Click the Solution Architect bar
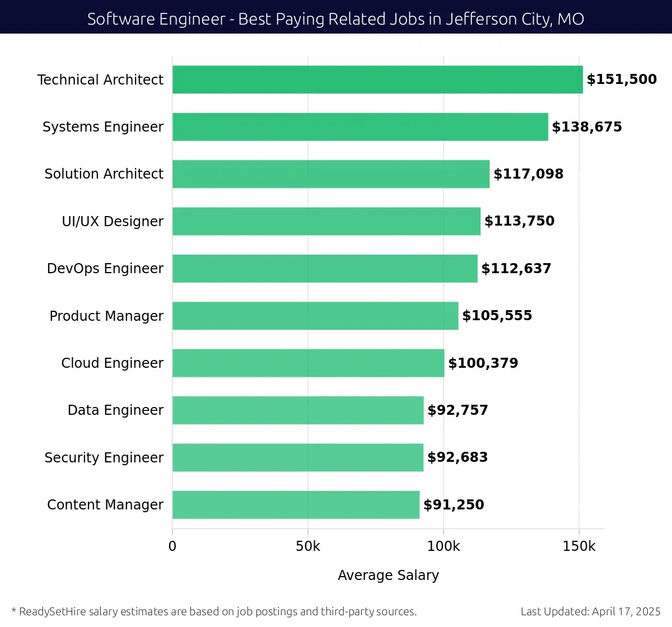The height and width of the screenshot is (627, 672). tap(331, 174)
